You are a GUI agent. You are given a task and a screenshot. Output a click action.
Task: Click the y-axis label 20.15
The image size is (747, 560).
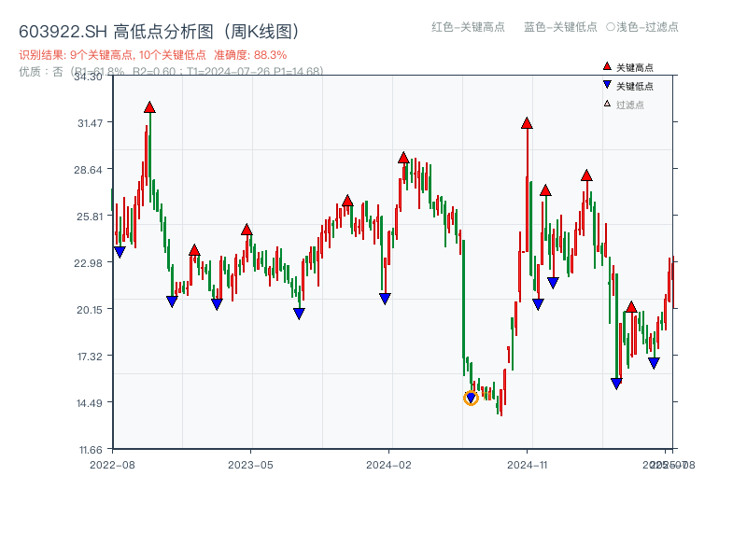pyautogui.click(x=90, y=310)
